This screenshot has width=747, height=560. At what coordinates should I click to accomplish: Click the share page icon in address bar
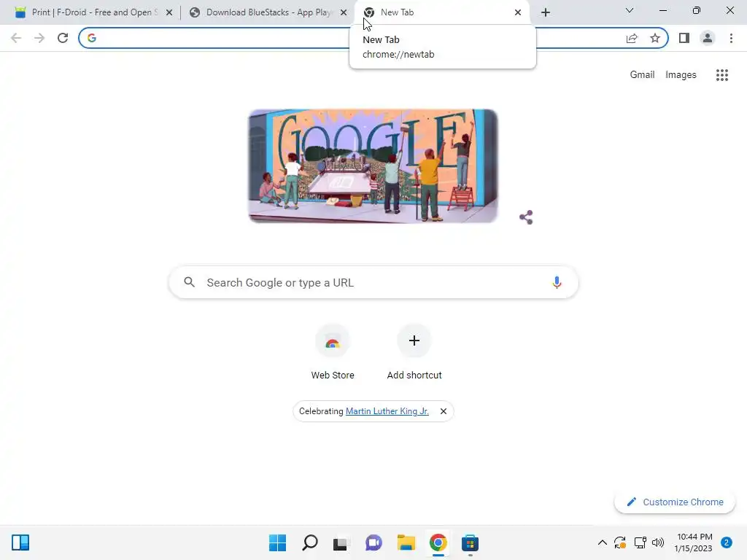(x=632, y=38)
